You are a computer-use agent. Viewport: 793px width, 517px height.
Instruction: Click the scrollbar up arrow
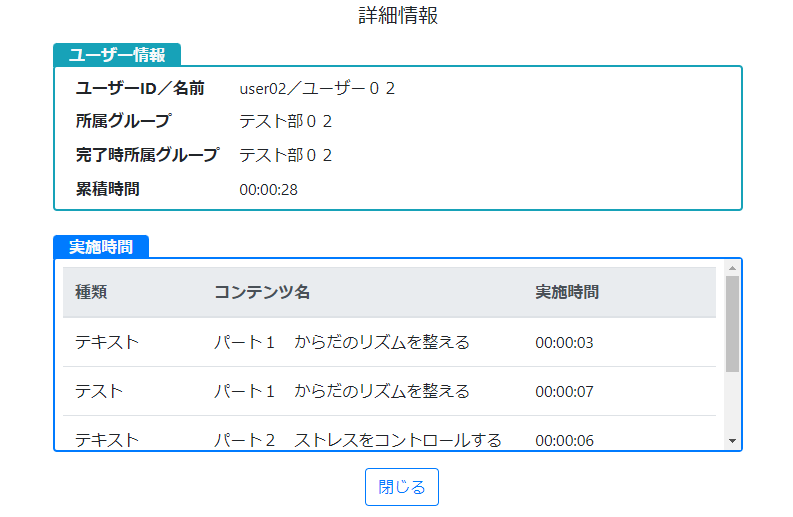coord(732,268)
